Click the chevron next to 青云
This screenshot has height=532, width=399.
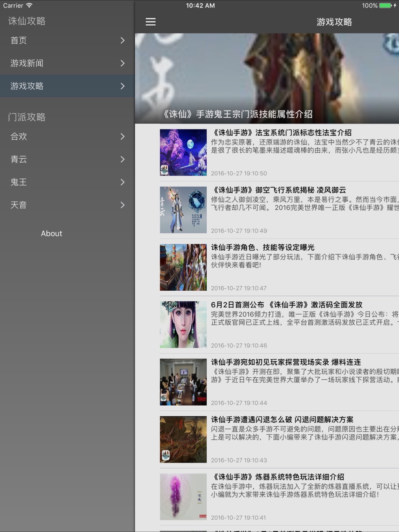point(122,159)
